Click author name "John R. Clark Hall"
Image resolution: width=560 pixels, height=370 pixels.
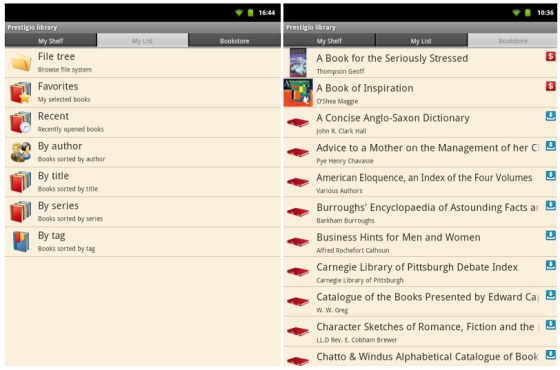pos(341,131)
